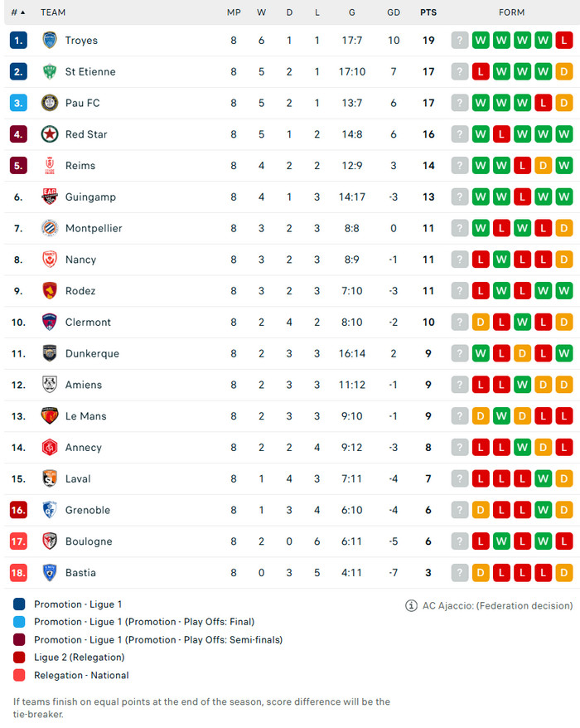Open the Pau FC team logo
Image resolution: width=580 pixels, height=728 pixels.
[49, 103]
